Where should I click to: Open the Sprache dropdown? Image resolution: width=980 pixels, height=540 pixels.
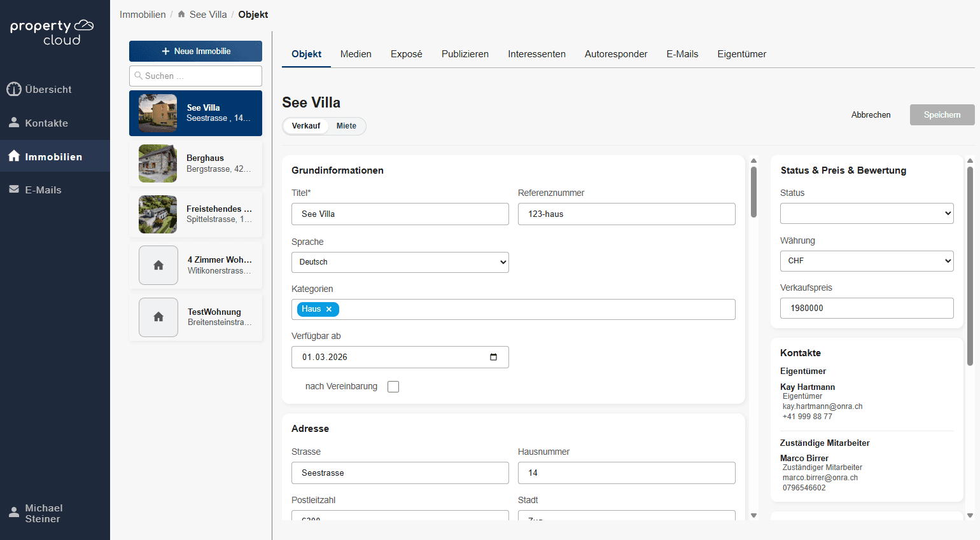(400, 262)
